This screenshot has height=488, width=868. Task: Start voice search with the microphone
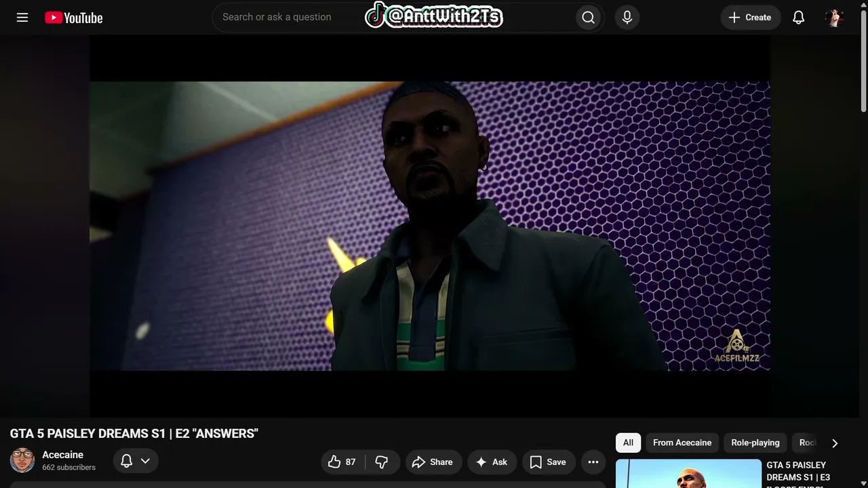coord(627,18)
